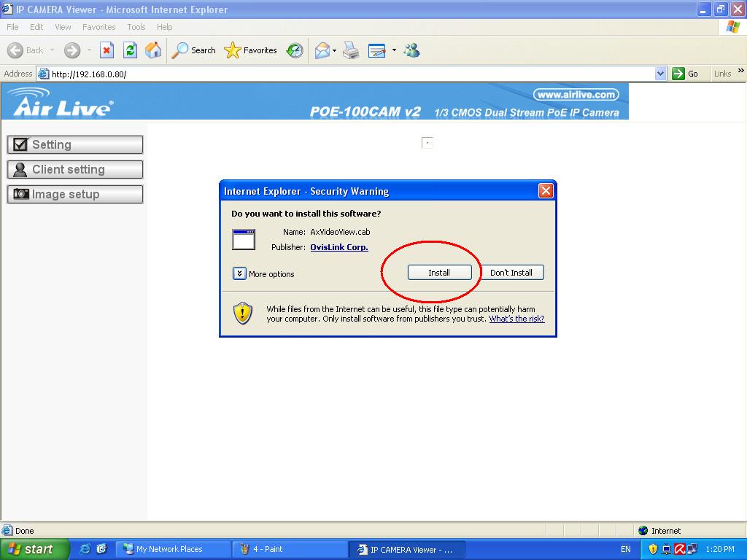Go to Home page icon
This screenshot has height=560, width=747.
coord(153,50)
